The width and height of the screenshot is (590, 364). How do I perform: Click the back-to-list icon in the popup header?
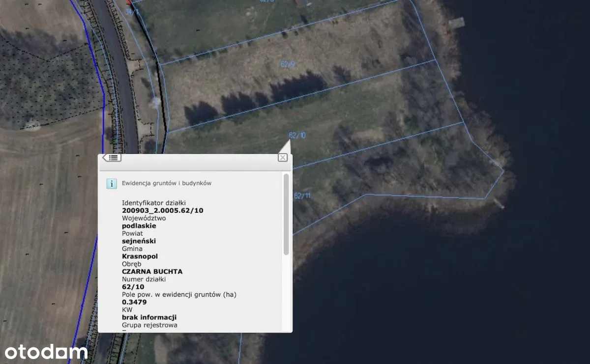click(x=112, y=158)
